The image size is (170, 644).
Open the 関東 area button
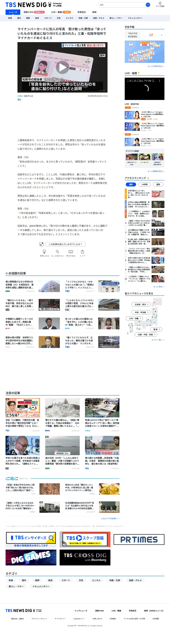coord(156,329)
